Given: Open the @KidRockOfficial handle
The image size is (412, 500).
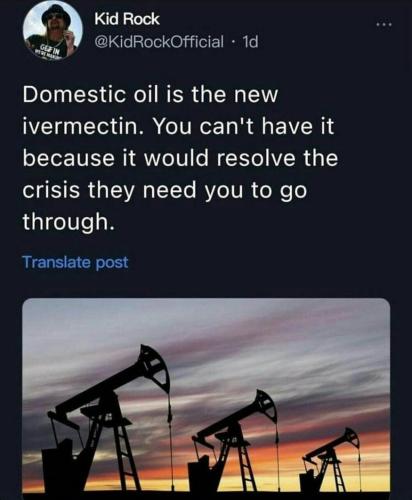Looking at the screenshot, I should pos(159,41).
